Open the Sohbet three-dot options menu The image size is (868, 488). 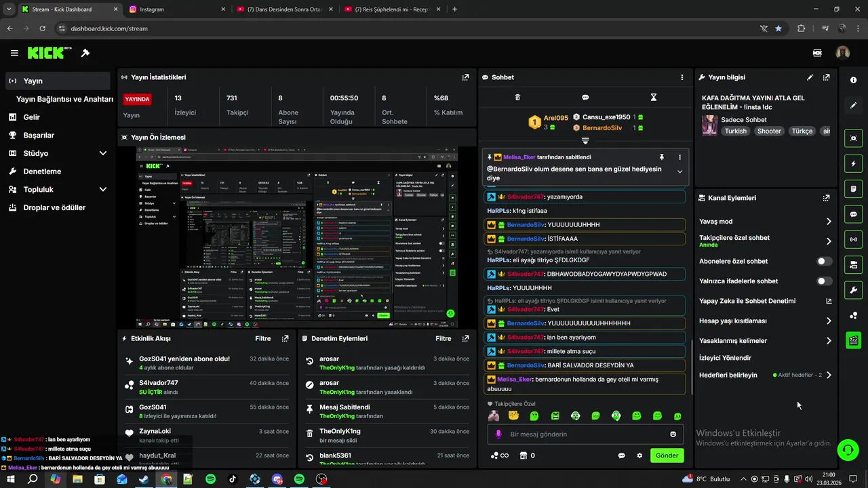pyautogui.click(x=682, y=77)
